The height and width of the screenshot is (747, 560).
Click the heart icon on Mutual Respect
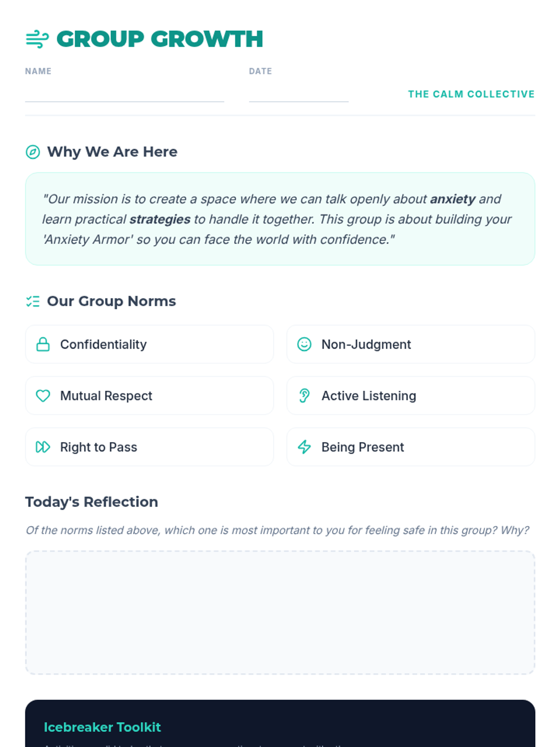[x=43, y=396]
